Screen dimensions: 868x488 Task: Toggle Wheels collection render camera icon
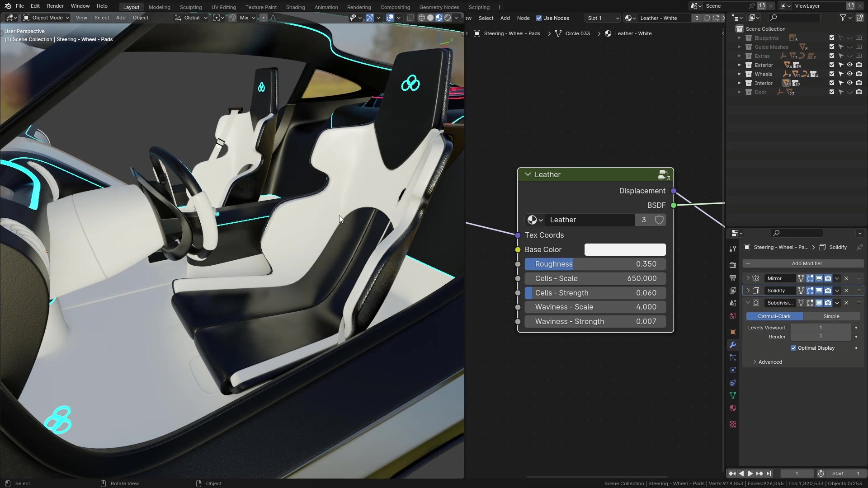[859, 74]
